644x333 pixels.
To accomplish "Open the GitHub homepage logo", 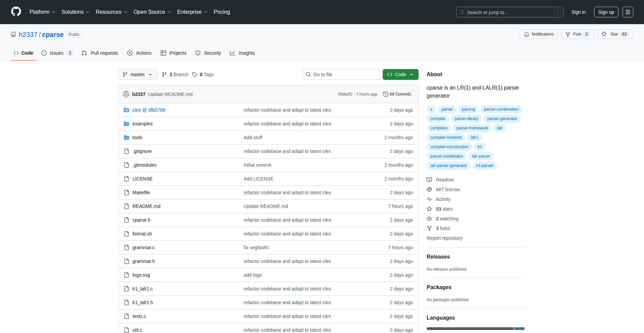I will (x=16, y=12).
